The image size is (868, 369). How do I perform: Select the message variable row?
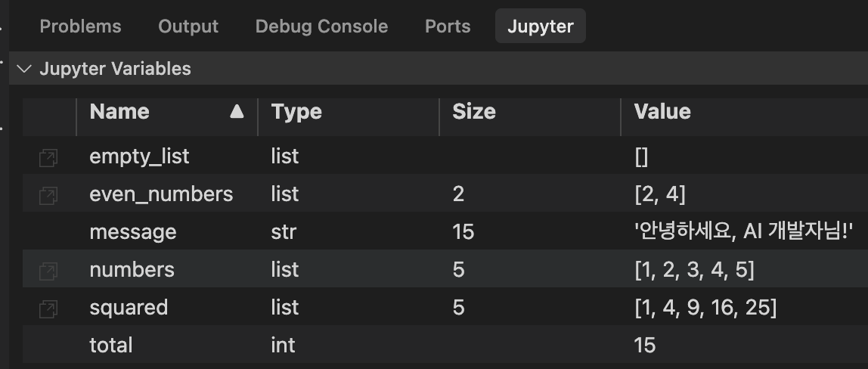445,231
